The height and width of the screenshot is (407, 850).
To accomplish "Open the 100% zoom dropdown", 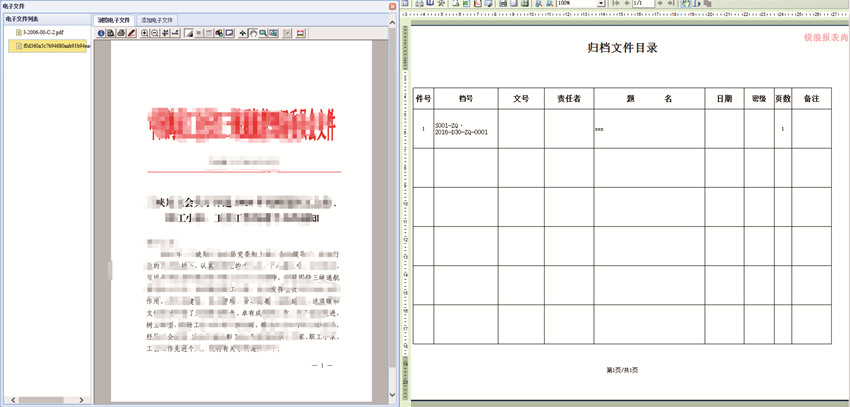I will pos(600,4).
